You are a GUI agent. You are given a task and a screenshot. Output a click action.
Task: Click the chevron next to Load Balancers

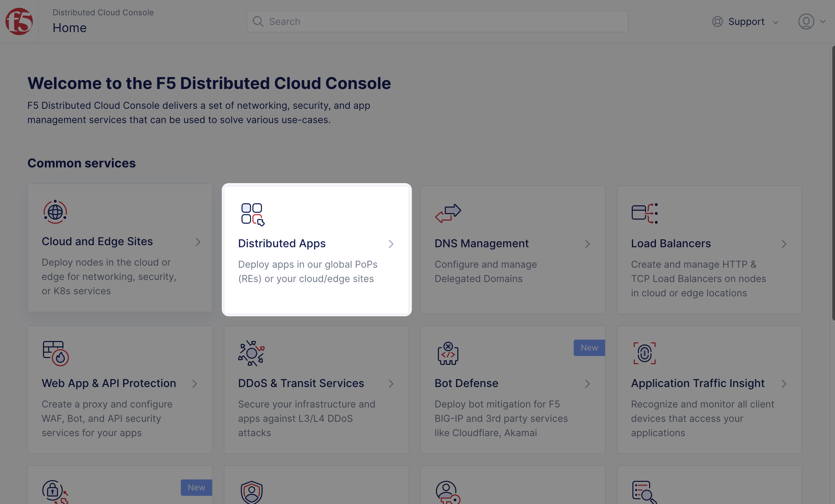(784, 244)
